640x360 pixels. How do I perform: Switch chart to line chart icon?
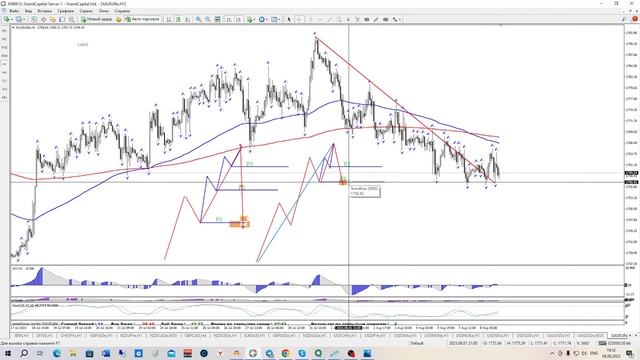(188, 19)
